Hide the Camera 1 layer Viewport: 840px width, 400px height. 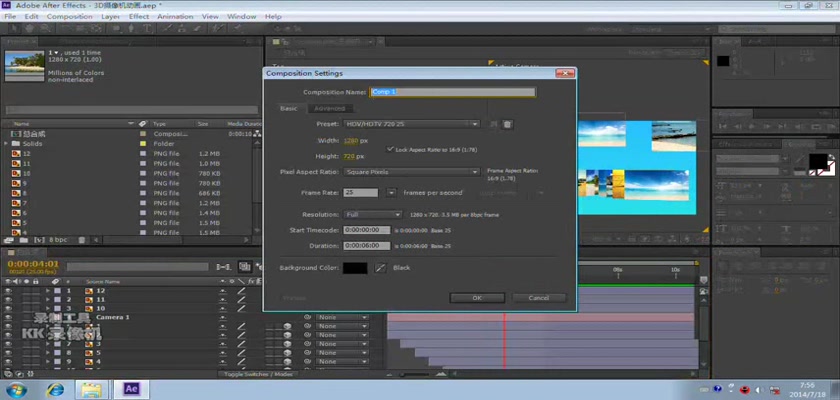[x=8, y=318]
